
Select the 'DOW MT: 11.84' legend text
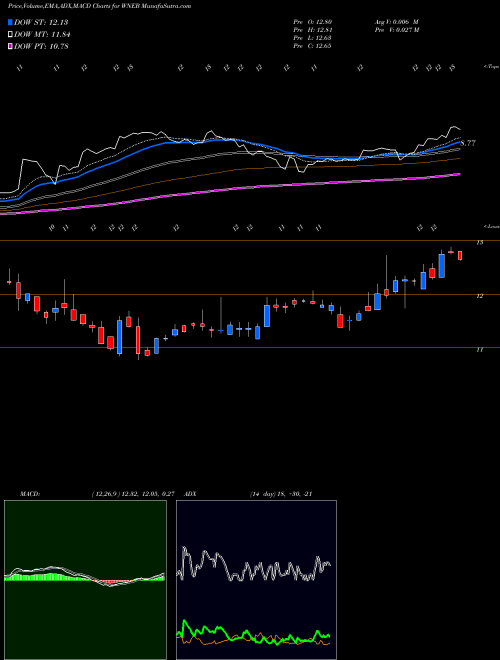tap(42, 35)
